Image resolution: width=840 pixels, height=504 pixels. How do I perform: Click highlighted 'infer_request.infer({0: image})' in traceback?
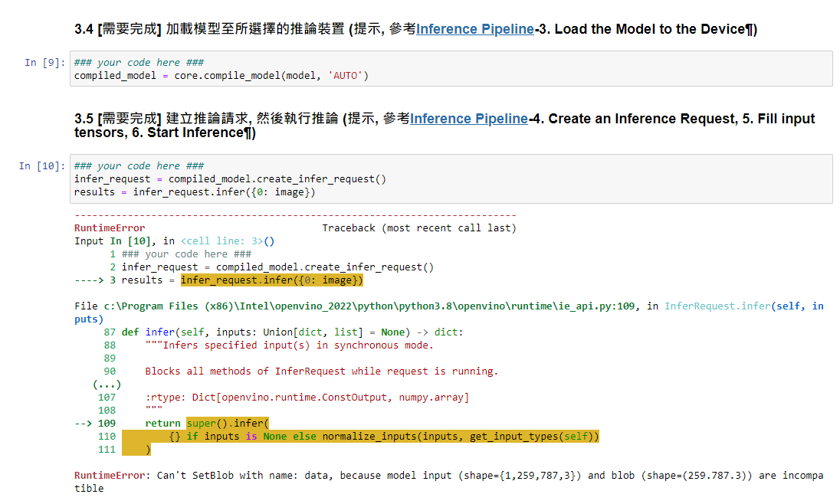pos(271,280)
